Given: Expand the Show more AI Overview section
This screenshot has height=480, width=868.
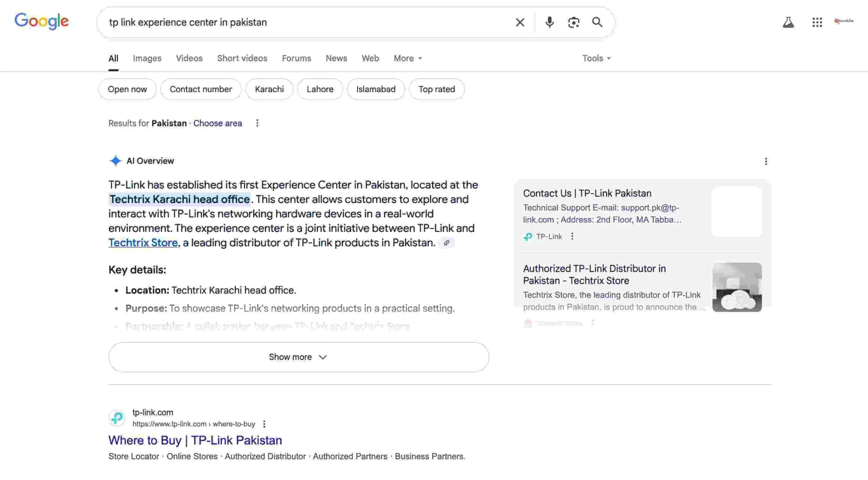Looking at the screenshot, I should (x=298, y=357).
